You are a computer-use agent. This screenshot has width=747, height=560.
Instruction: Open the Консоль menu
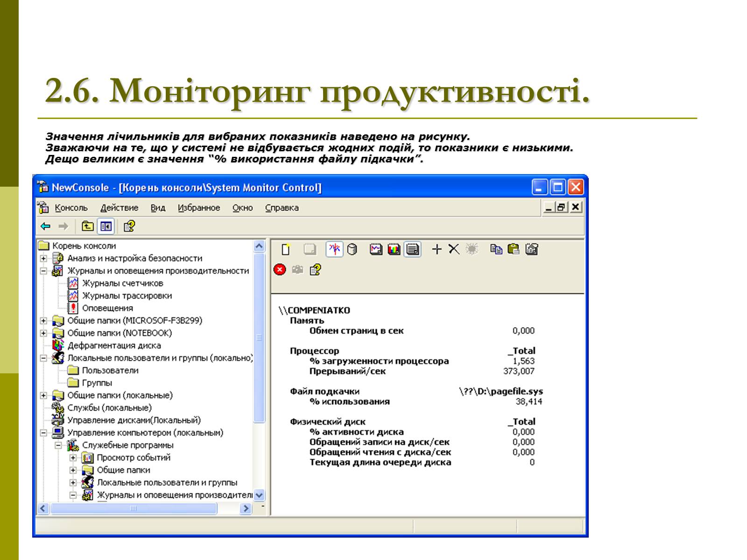click(71, 208)
